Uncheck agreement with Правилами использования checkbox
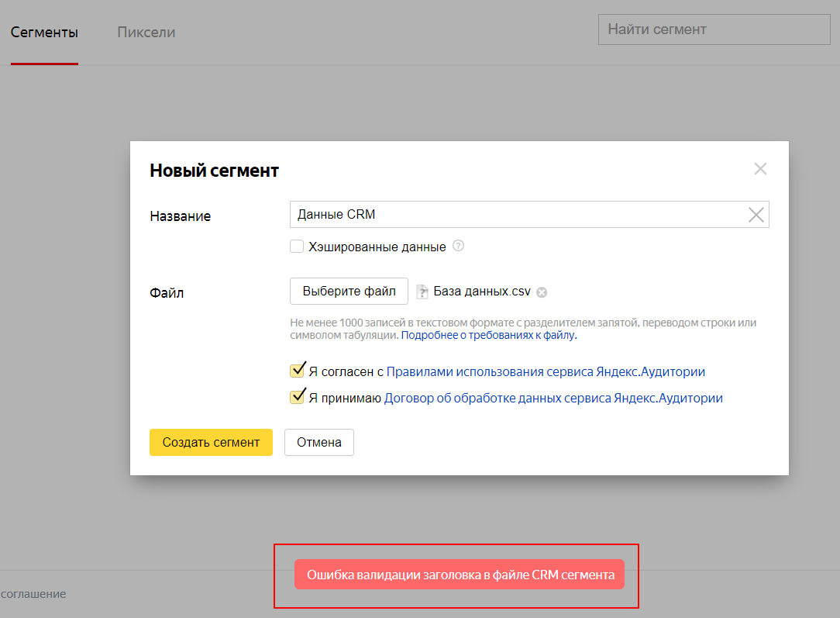The height and width of the screenshot is (618, 840). point(297,371)
